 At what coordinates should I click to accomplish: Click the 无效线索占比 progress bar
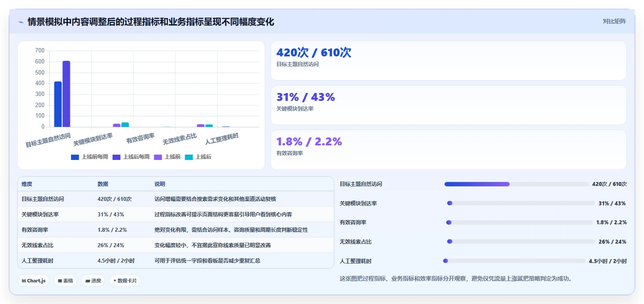pos(521,241)
